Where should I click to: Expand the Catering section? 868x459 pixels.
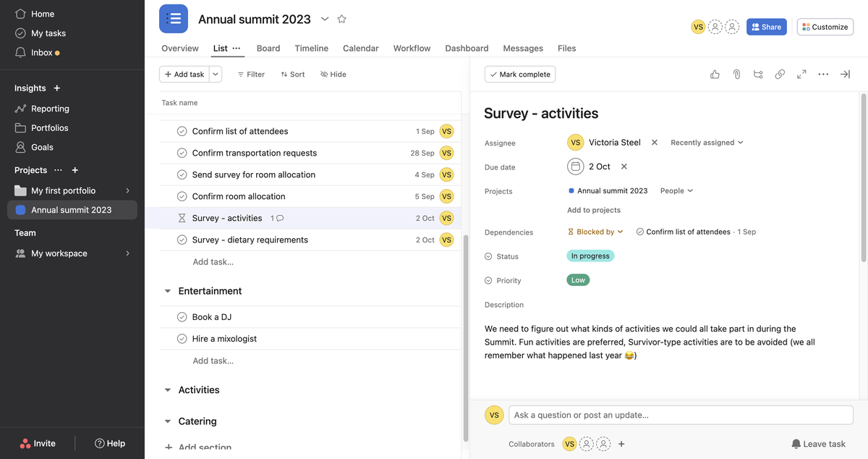tap(167, 421)
